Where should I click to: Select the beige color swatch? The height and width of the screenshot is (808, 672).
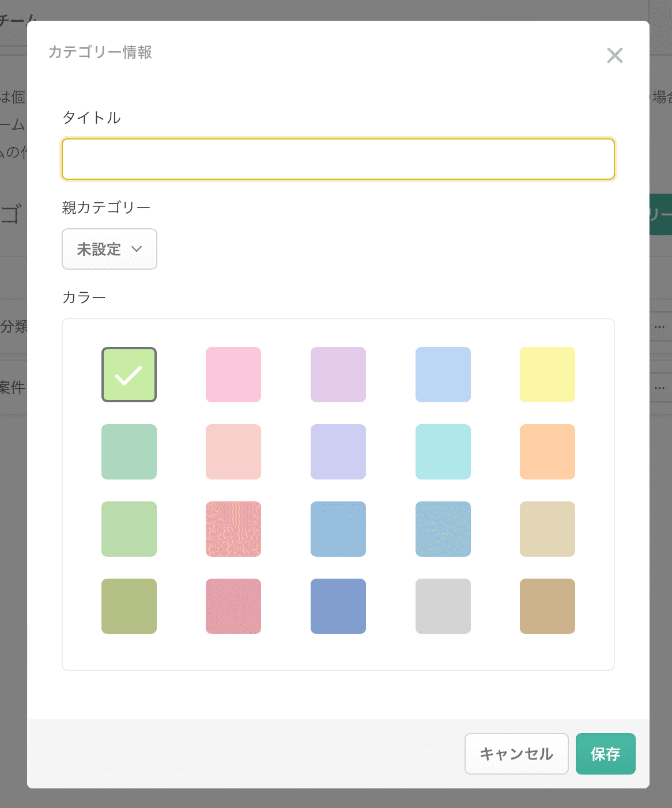point(548,529)
